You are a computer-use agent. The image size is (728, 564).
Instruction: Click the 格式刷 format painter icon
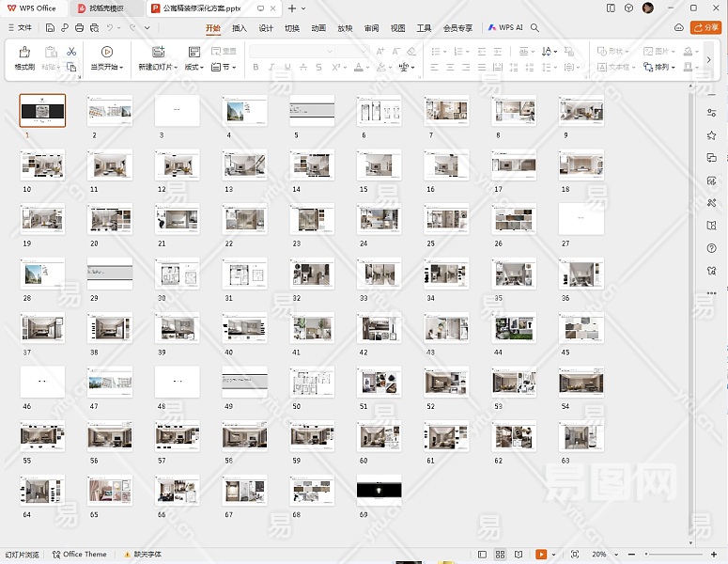(24, 53)
